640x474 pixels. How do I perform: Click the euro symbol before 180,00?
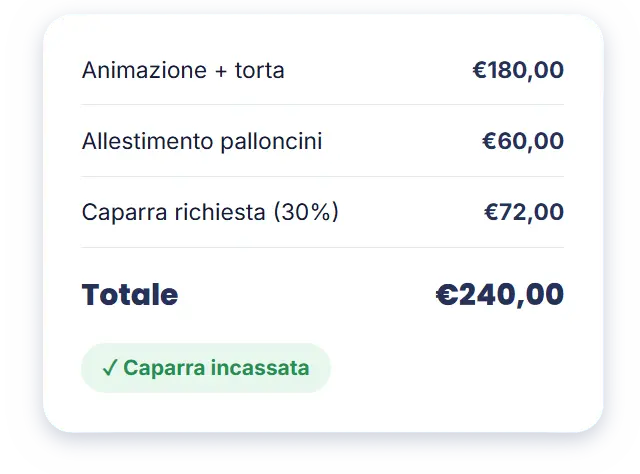(480, 70)
